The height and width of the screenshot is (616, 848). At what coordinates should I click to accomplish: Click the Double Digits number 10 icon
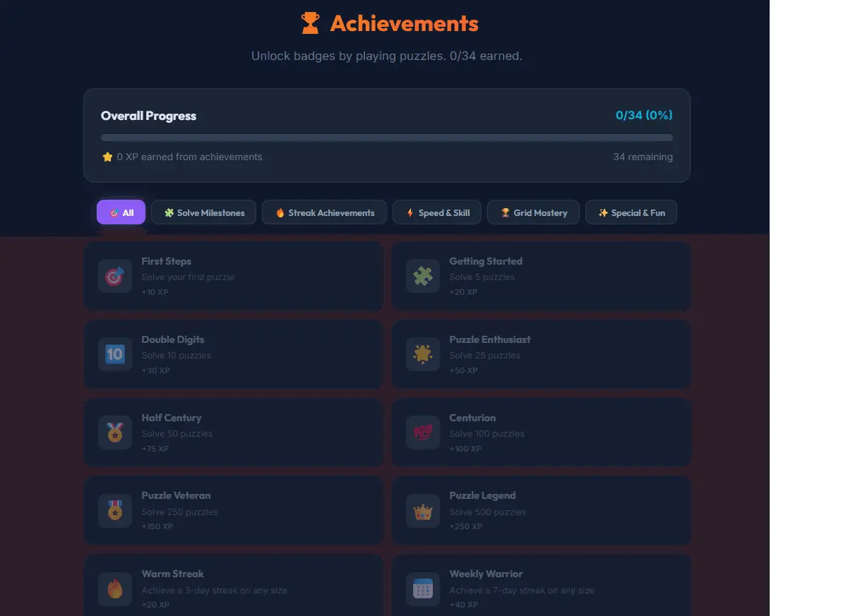click(x=115, y=354)
